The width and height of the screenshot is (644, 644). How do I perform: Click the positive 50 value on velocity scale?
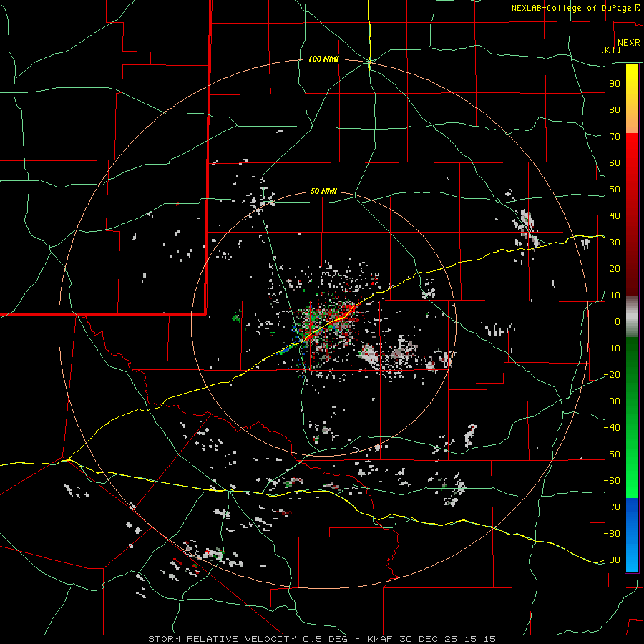point(615,190)
